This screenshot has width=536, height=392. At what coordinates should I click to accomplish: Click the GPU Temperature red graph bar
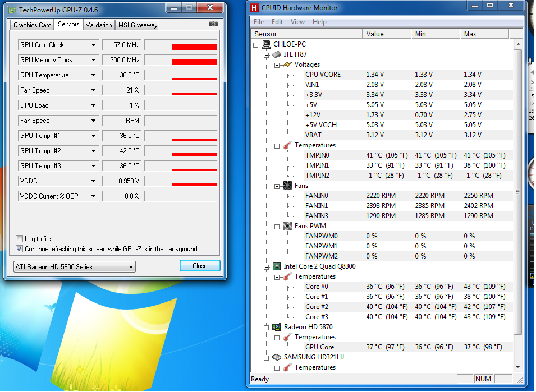coord(194,79)
